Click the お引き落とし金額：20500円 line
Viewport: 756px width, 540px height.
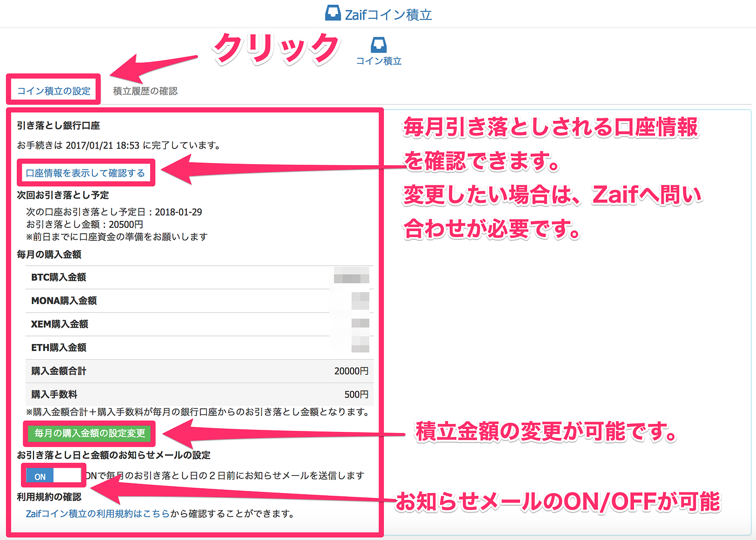tap(85, 224)
